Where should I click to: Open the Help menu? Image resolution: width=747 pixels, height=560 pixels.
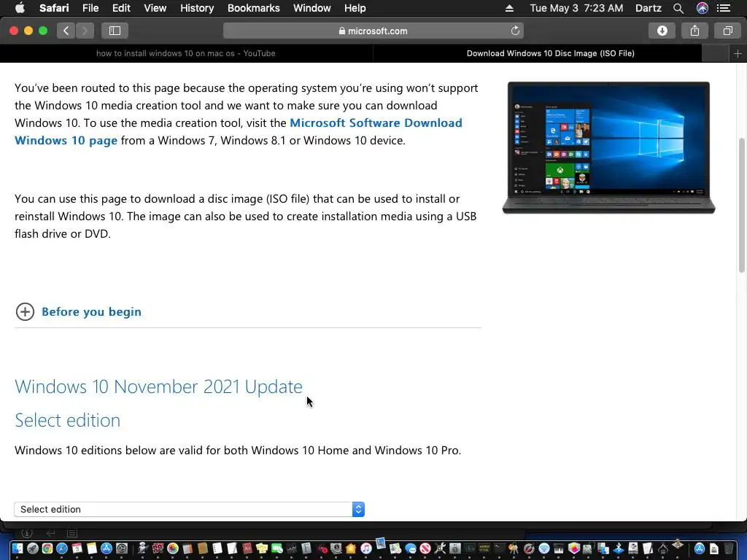click(x=355, y=8)
